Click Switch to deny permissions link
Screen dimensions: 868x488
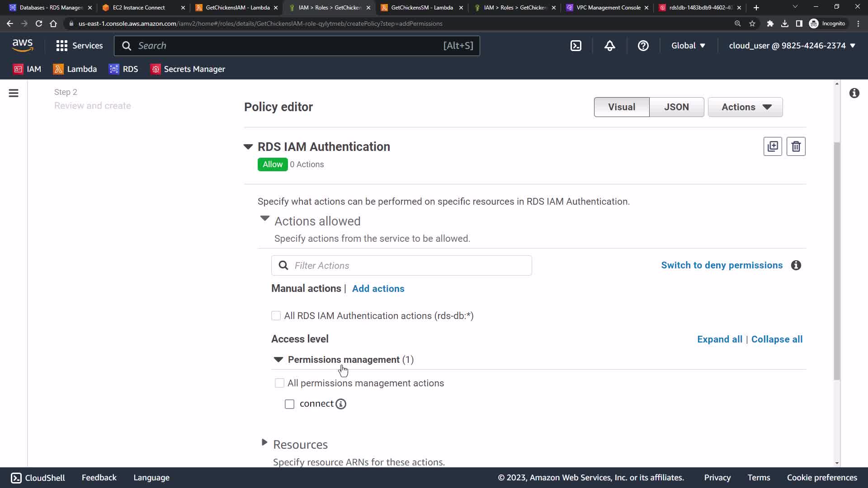tap(722, 265)
